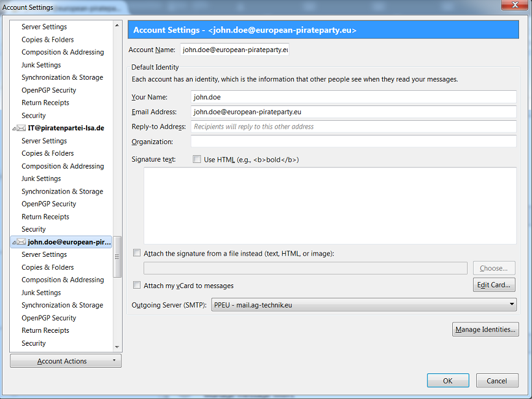Click the scroll-up arrow in the account list
The height and width of the screenshot is (399, 532).
(x=117, y=26)
